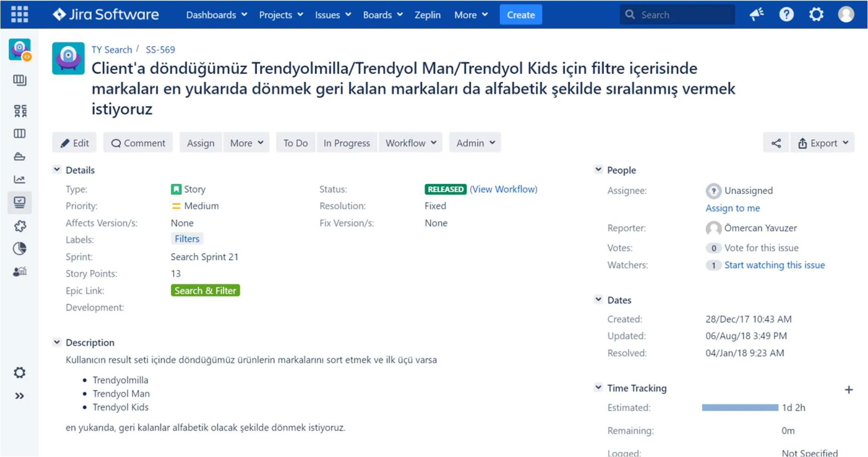Select the issues monitor icon in sidebar
The image size is (868, 457).
20,203
